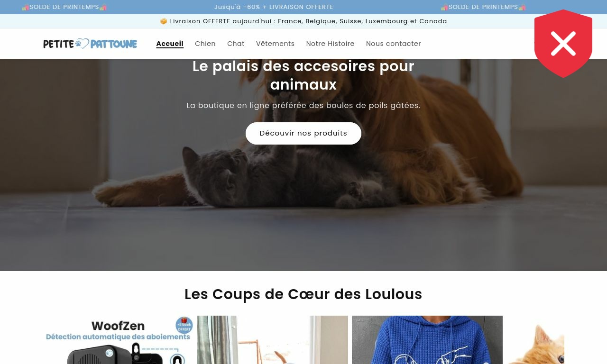Click the red shield with white X

tap(563, 43)
